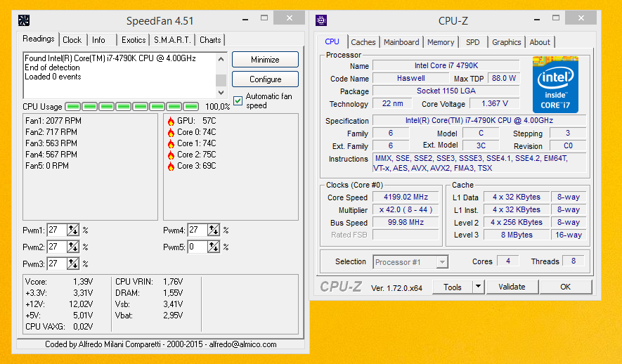Click the Pwm1 value field

[x=57, y=230]
